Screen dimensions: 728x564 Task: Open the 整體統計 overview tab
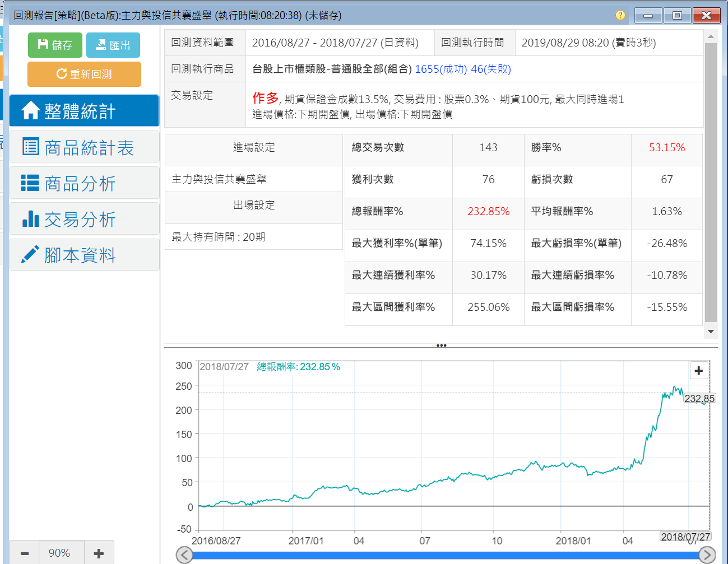pyautogui.click(x=84, y=111)
